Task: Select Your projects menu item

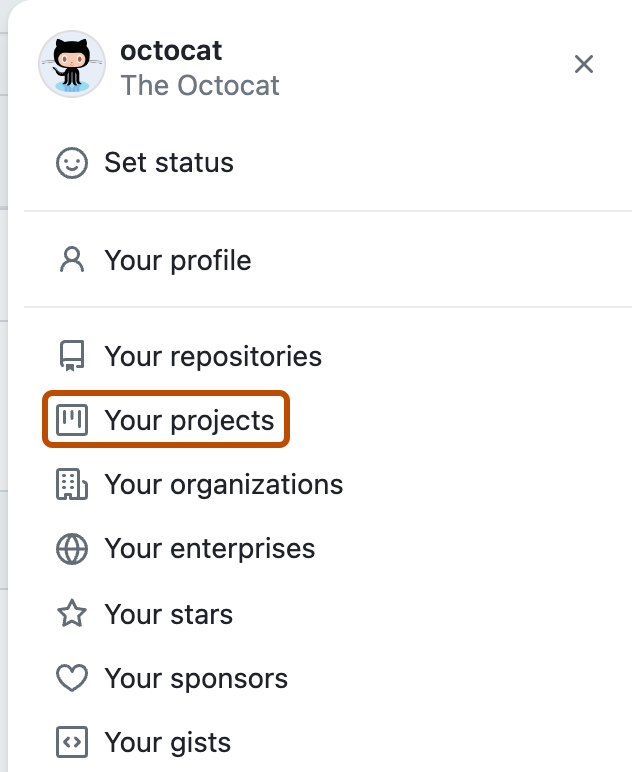Action: pos(189,420)
